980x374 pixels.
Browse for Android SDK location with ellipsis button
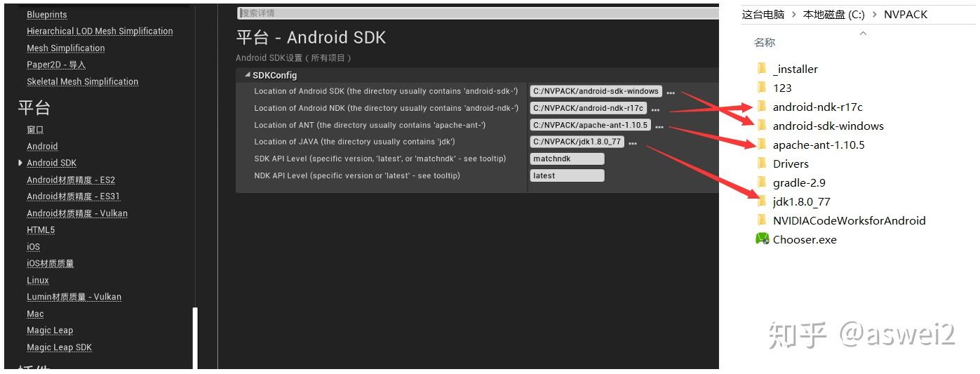[x=671, y=93]
